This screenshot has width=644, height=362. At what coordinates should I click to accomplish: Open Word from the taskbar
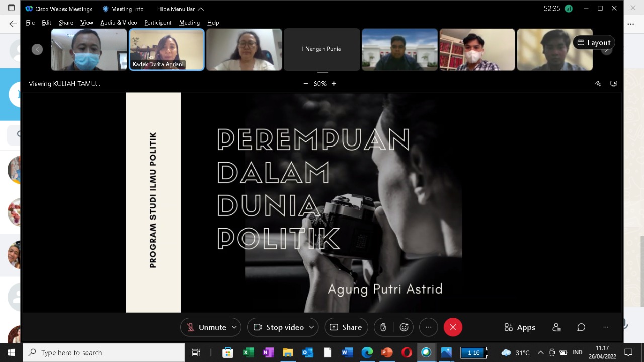point(347,353)
